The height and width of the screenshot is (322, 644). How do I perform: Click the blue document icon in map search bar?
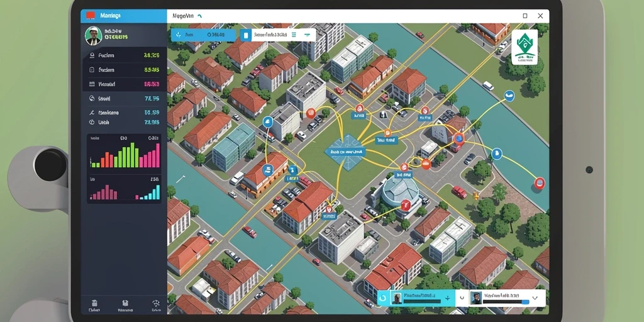pyautogui.click(x=246, y=35)
